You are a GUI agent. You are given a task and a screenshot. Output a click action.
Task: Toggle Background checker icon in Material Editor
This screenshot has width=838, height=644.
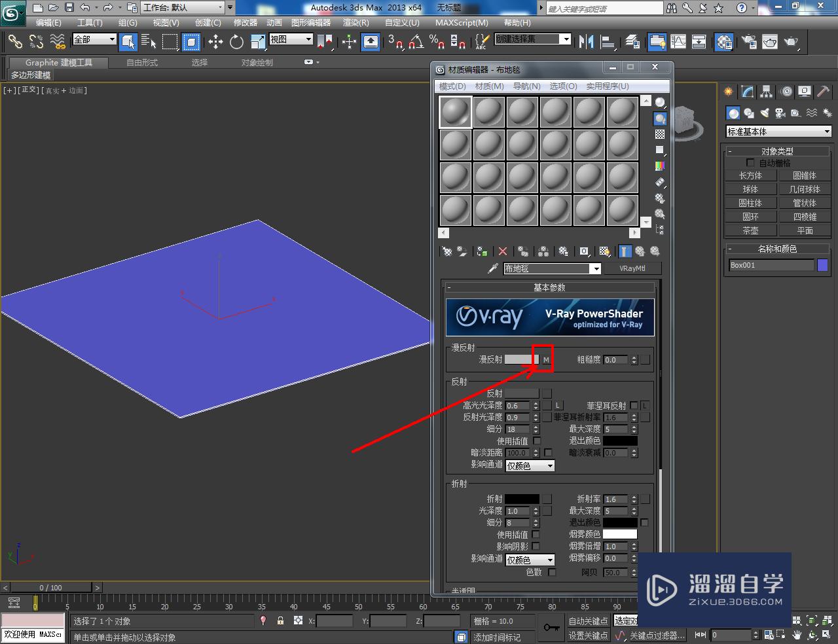[x=660, y=134]
